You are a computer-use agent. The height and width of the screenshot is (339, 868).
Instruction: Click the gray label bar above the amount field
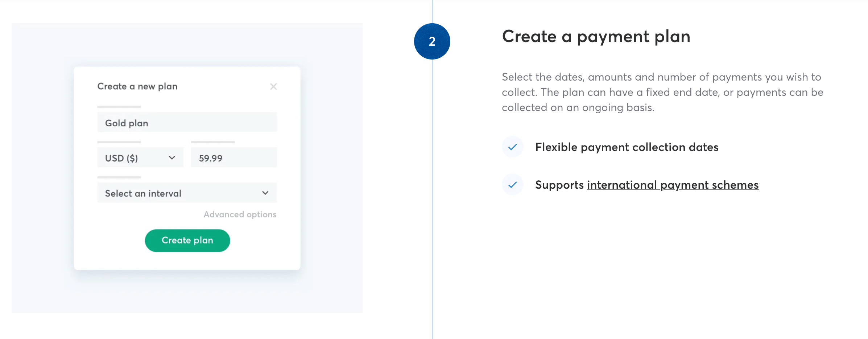(x=213, y=142)
